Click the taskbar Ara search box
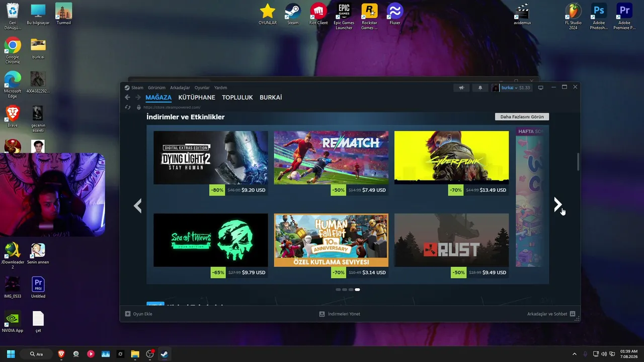 click(x=37, y=354)
